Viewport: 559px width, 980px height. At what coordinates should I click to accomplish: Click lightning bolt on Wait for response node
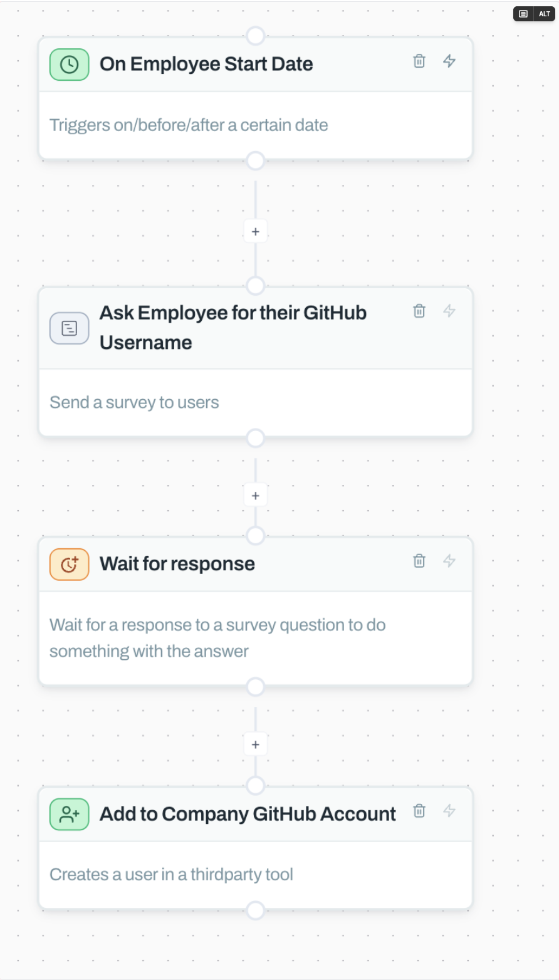click(x=449, y=561)
